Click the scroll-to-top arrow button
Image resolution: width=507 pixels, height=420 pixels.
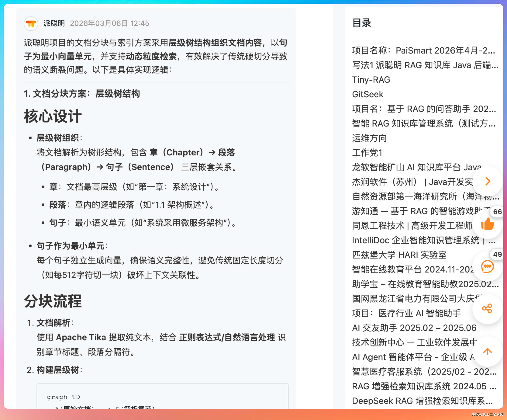point(487,351)
